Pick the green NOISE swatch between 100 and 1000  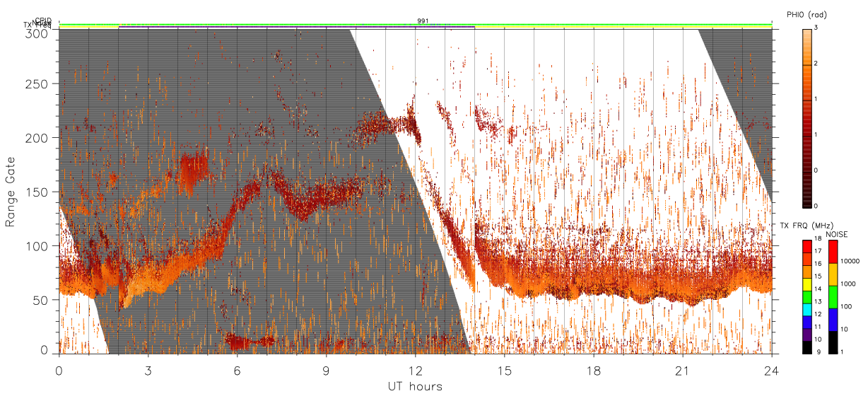833,296
